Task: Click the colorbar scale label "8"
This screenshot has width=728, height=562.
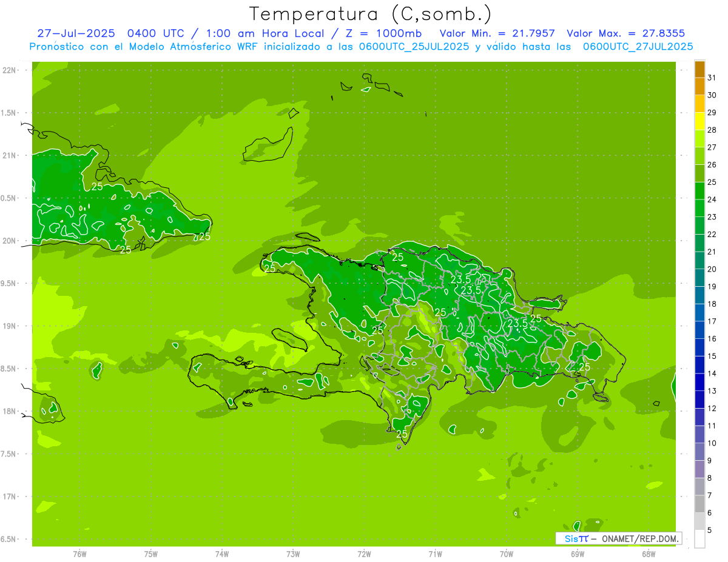Action: [x=710, y=478]
